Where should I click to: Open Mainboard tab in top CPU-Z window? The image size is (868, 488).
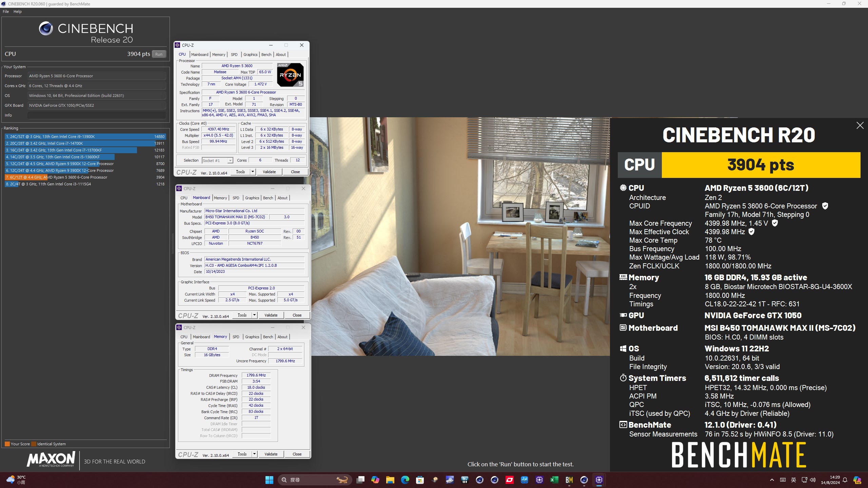click(x=200, y=55)
